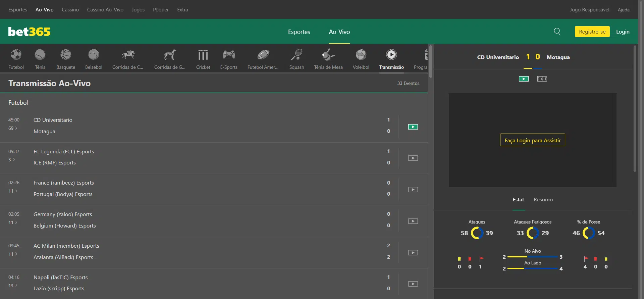Switch to Ao-Vivo tab in green header
Screen dimensions: 644x299
339,32
